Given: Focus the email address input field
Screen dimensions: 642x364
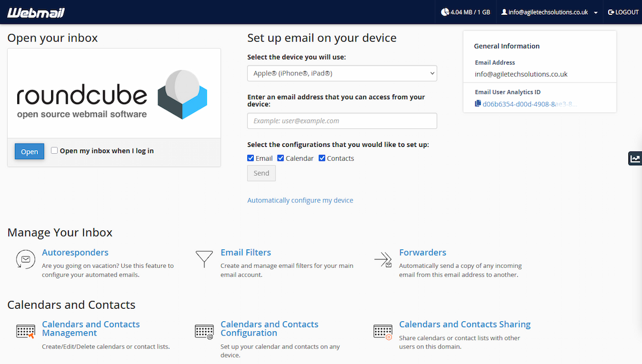Looking at the screenshot, I should click(x=342, y=121).
